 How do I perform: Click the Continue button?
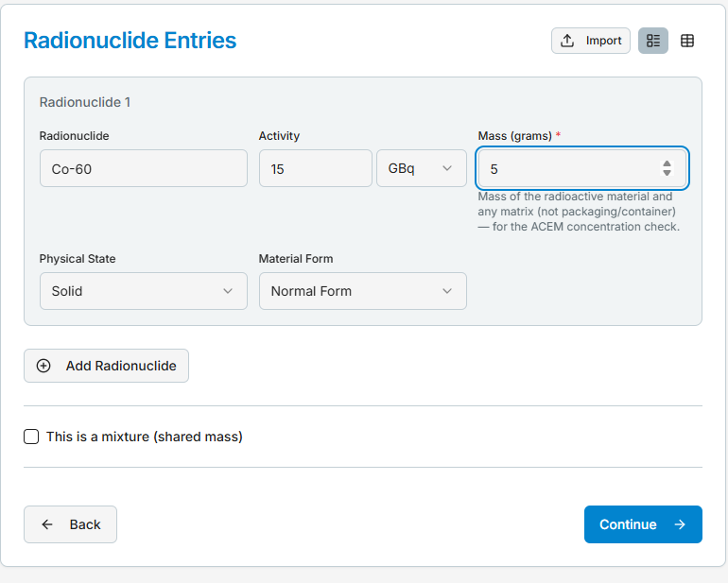click(643, 524)
